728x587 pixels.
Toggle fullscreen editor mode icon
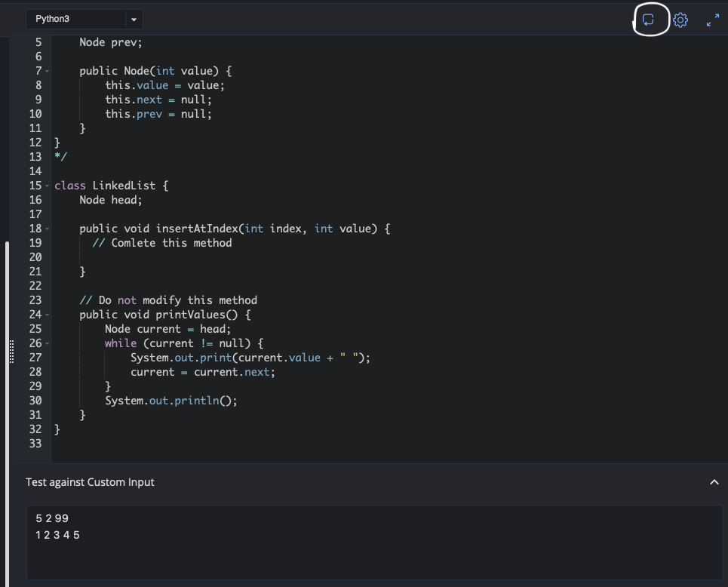[x=713, y=20]
